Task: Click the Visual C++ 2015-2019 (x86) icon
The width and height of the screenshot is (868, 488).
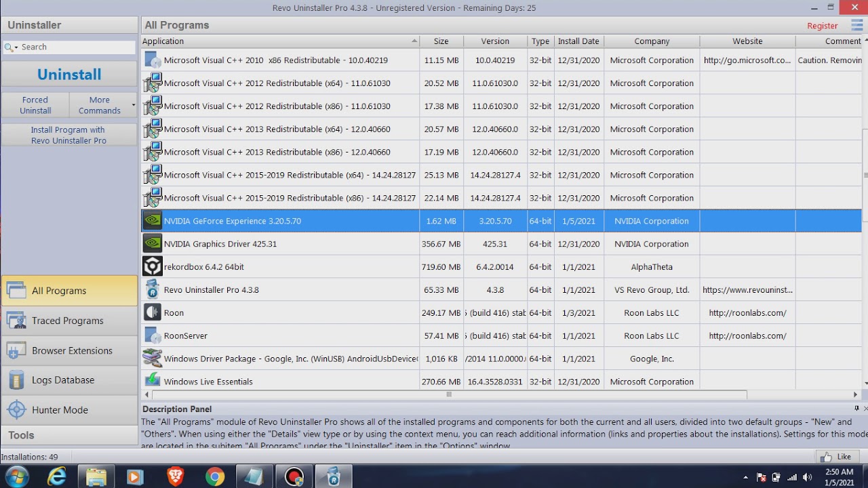Action: coord(153,198)
